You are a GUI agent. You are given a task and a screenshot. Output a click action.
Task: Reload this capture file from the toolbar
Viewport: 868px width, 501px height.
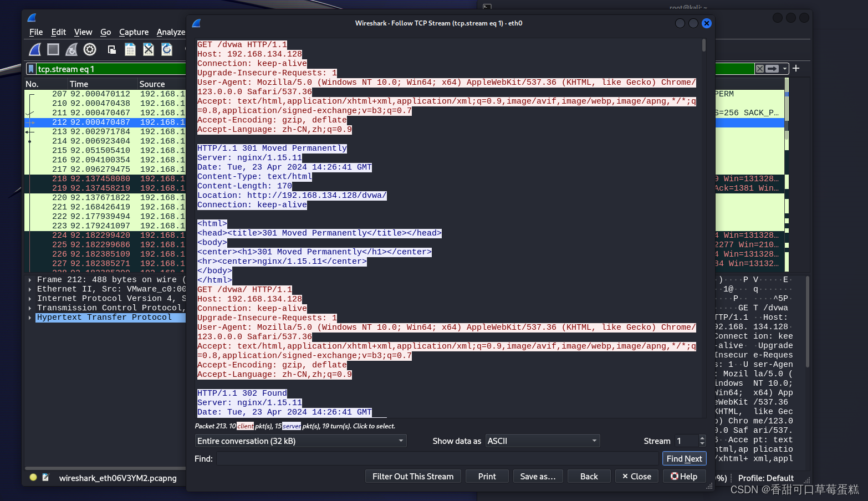point(167,50)
